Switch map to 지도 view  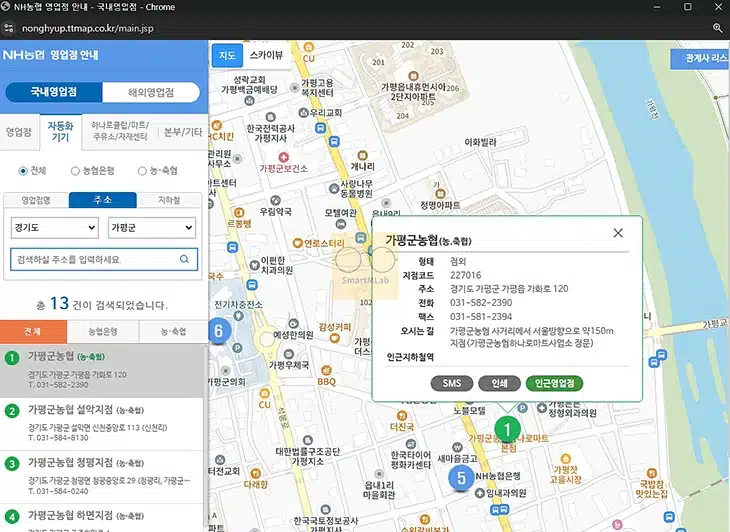[x=227, y=56]
